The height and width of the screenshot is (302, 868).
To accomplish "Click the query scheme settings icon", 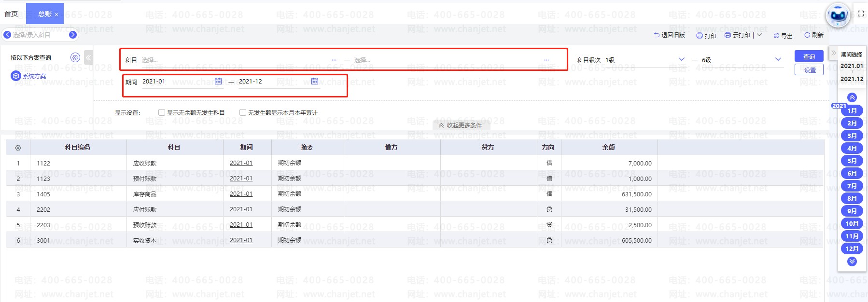I will (x=75, y=57).
